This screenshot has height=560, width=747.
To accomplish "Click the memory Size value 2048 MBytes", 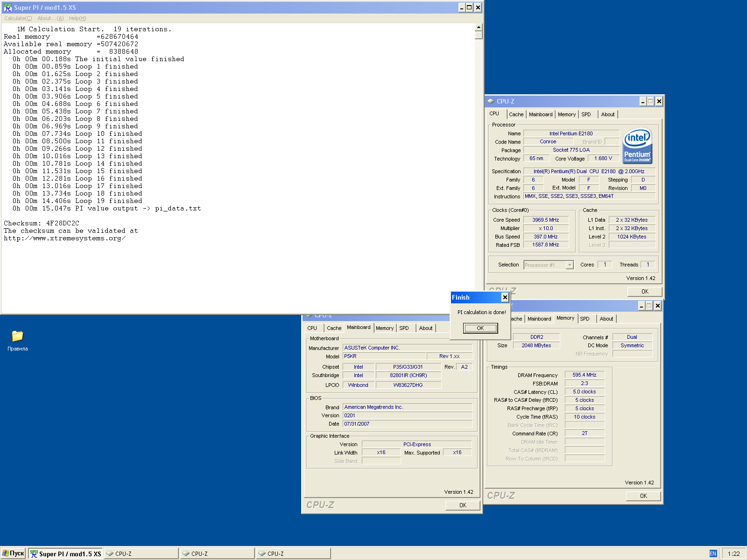I will (x=536, y=345).
